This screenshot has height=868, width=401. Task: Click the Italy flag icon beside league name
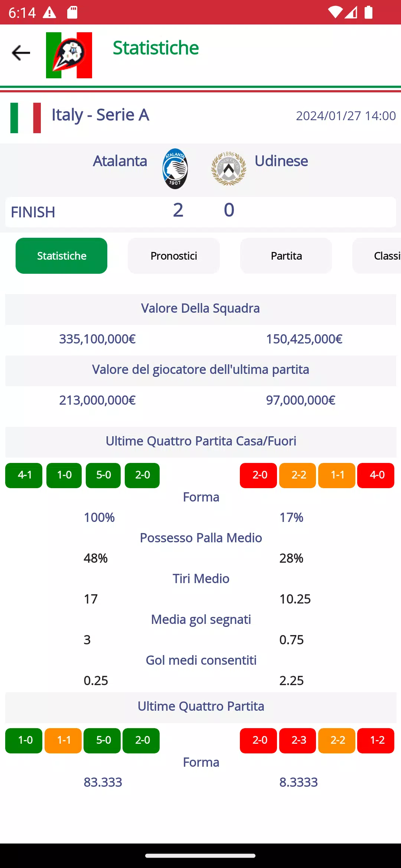point(25,118)
